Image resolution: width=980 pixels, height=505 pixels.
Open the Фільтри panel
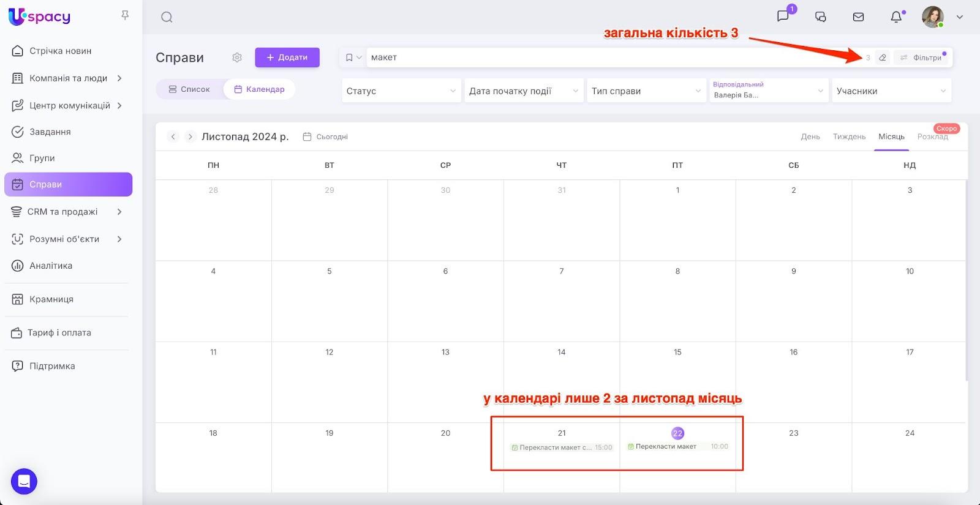click(x=921, y=58)
